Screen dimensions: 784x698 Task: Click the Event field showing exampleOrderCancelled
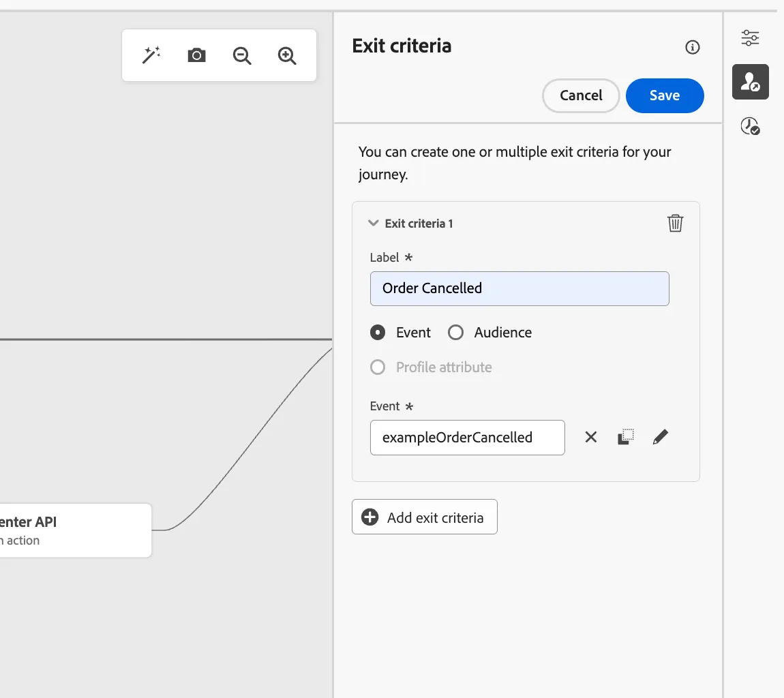click(x=468, y=438)
